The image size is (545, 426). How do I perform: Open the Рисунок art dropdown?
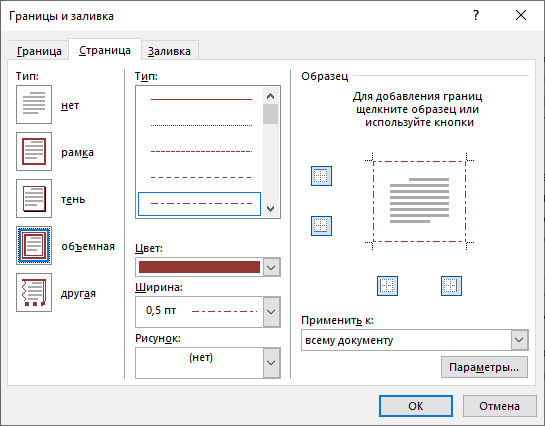[271, 363]
